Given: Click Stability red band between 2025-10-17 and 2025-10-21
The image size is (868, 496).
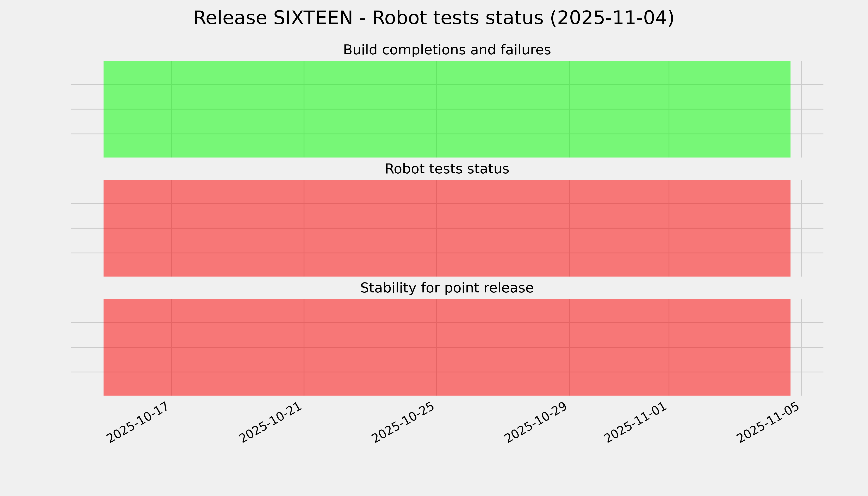Looking at the screenshot, I should tap(237, 347).
